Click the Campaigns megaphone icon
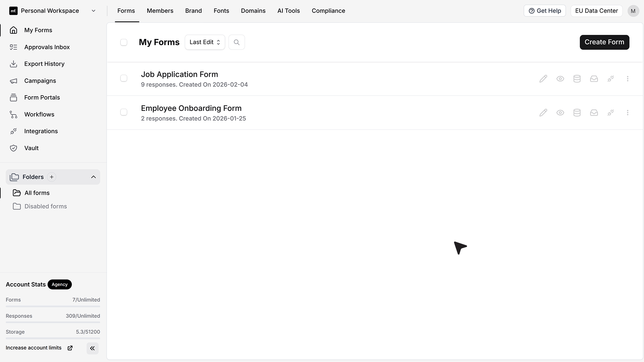This screenshot has height=362, width=644. click(13, 81)
